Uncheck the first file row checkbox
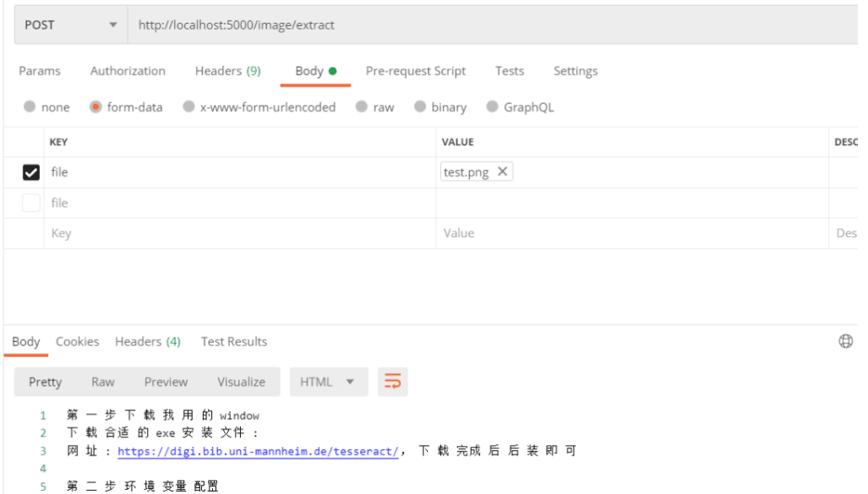Viewport: 868px width, 494px height. (31, 172)
